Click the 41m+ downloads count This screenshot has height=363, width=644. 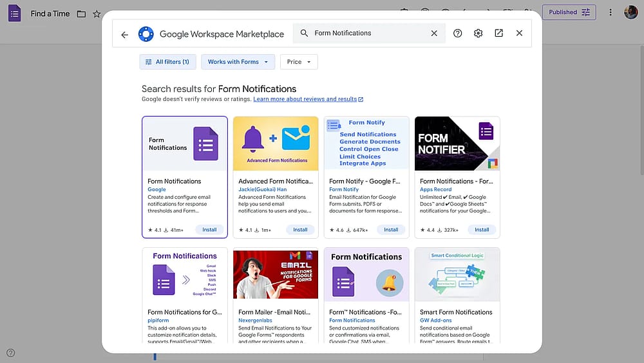tap(174, 230)
